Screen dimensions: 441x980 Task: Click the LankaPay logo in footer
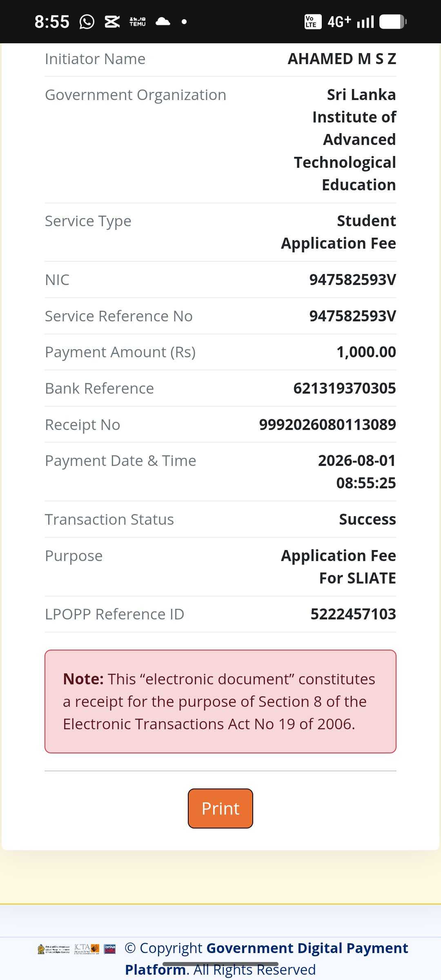pos(110,949)
